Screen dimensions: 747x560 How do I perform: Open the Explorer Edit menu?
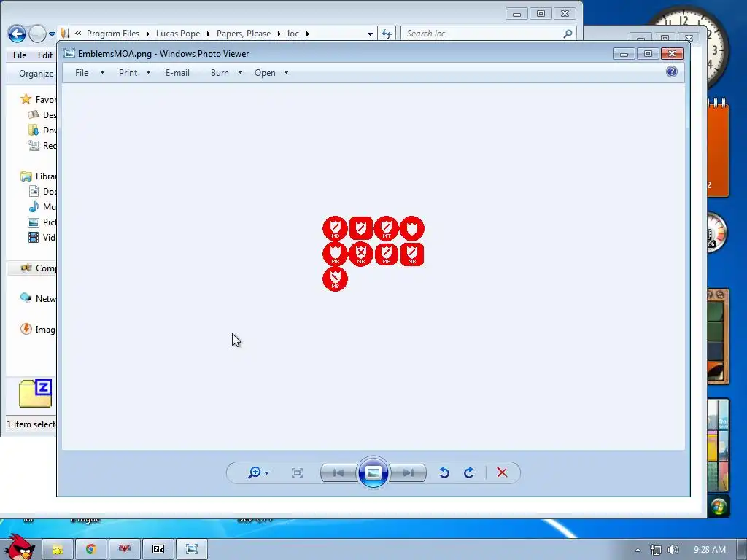pyautogui.click(x=45, y=55)
